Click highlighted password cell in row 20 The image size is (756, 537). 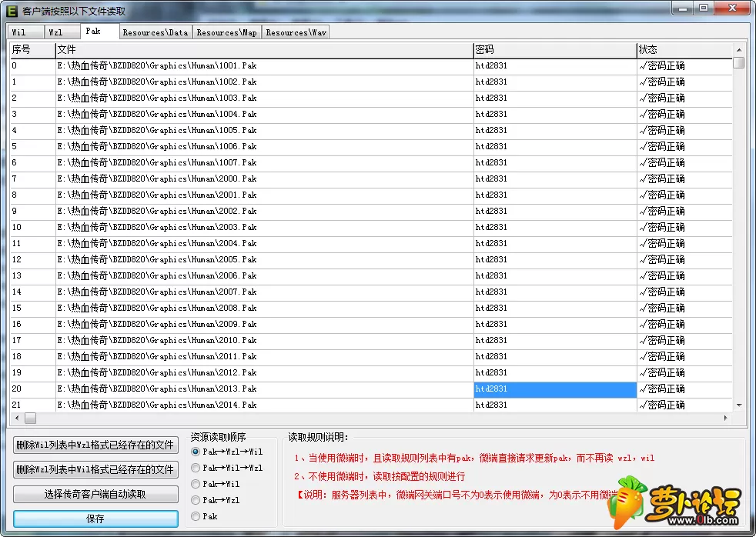click(x=555, y=389)
